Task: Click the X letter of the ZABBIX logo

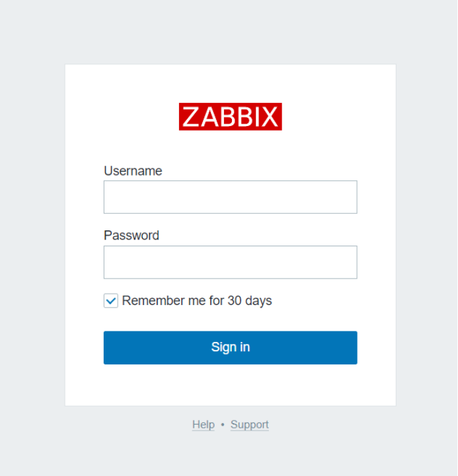Action: pos(270,117)
